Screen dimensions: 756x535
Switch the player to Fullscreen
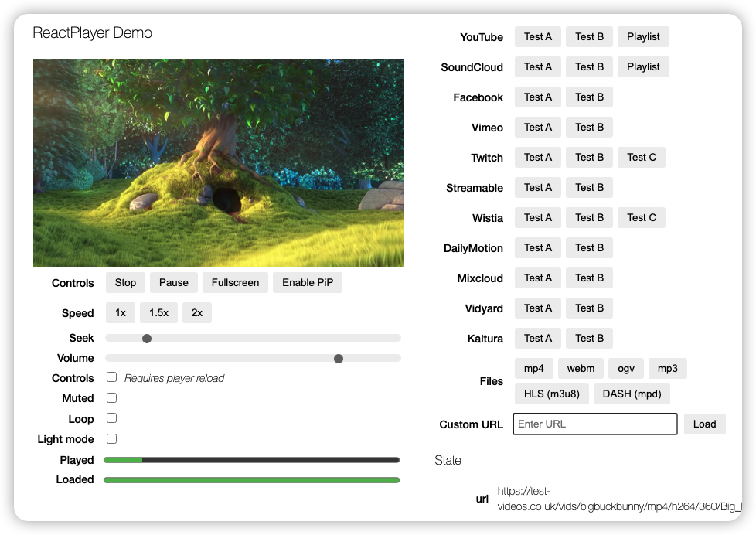point(235,282)
